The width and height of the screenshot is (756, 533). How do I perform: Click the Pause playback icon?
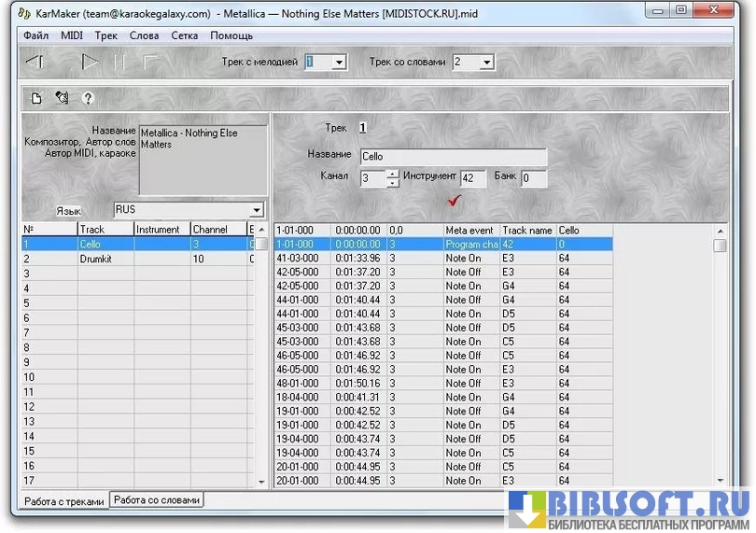point(119,63)
